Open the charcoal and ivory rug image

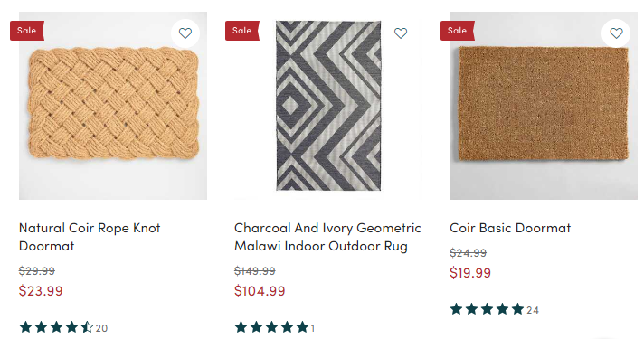[x=328, y=106]
